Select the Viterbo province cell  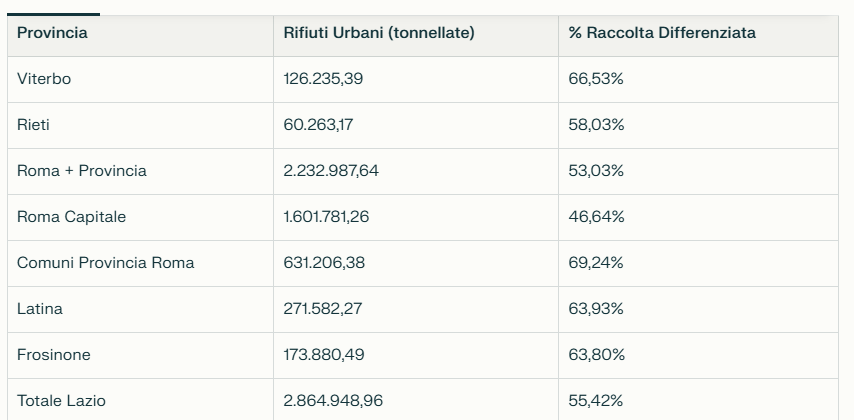[44, 79]
